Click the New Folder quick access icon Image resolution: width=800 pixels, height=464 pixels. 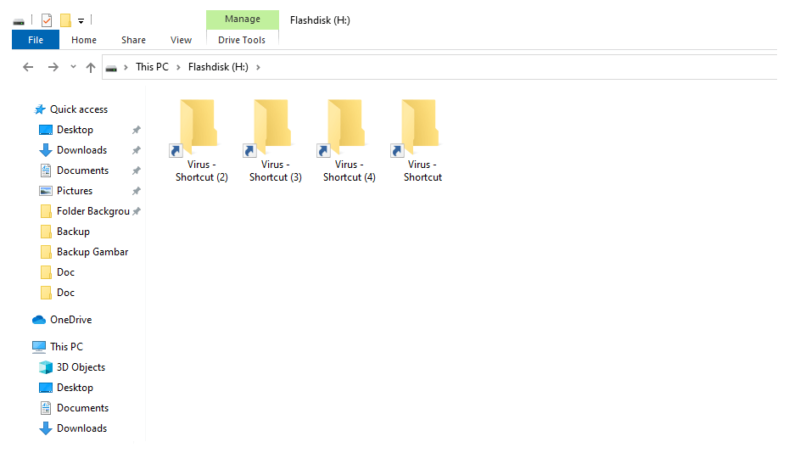(x=65, y=20)
